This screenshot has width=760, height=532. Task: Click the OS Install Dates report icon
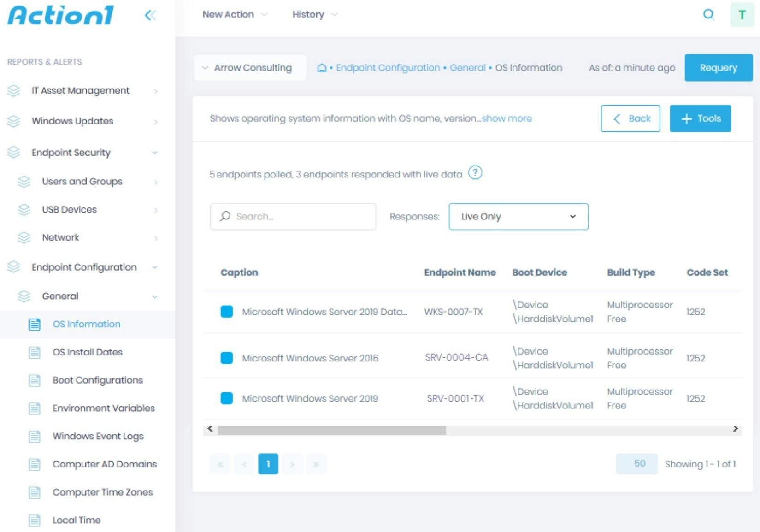pos(35,353)
